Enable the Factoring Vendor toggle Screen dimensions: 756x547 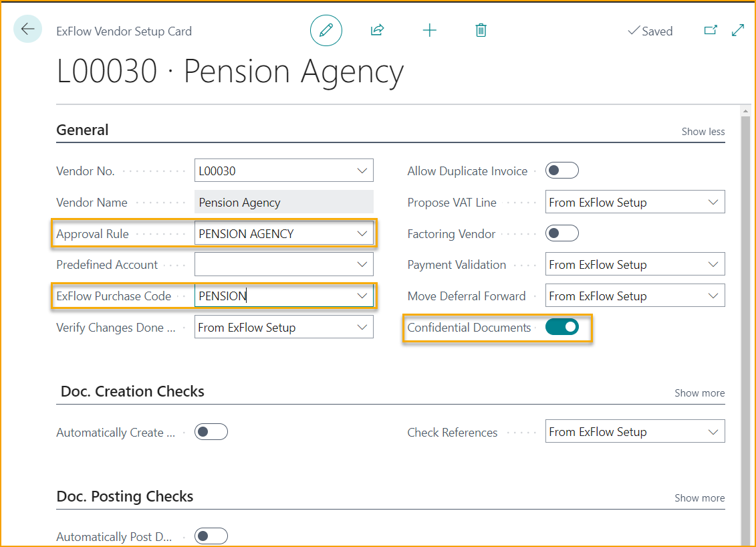tap(561, 233)
